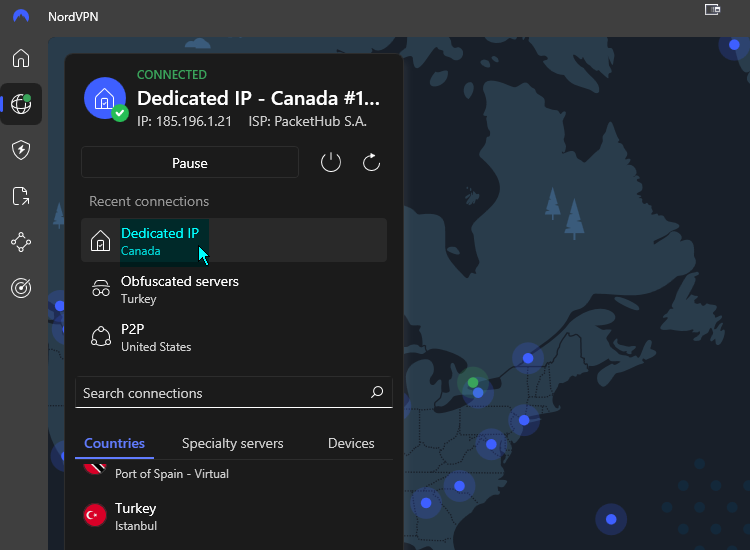The image size is (750, 550).
Task: Select the globe VPN connection sidebar icon
Action: 21,104
